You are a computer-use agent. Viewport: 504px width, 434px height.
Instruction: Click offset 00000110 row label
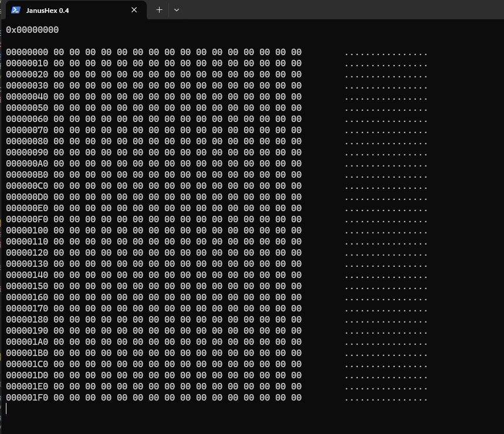click(x=27, y=242)
